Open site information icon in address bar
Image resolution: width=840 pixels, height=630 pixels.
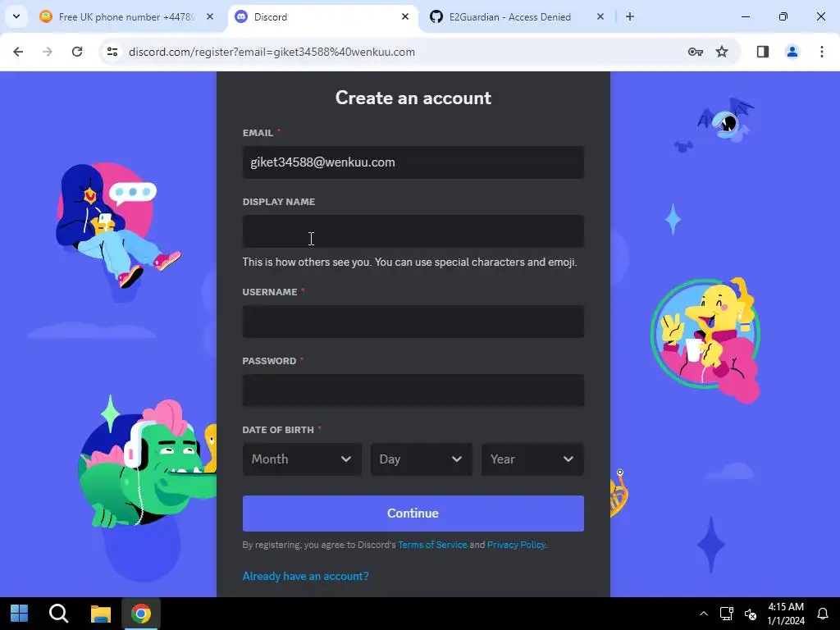pyautogui.click(x=112, y=52)
